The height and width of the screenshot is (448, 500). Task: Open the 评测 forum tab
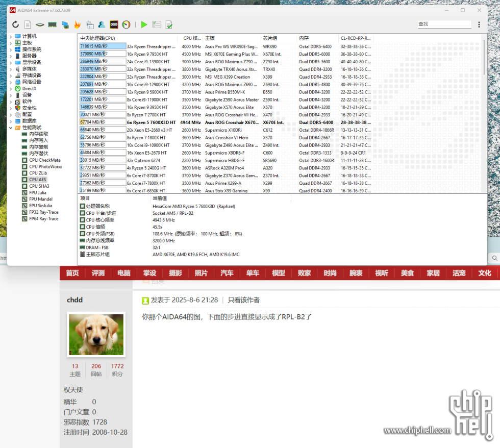pyautogui.click(x=98, y=273)
